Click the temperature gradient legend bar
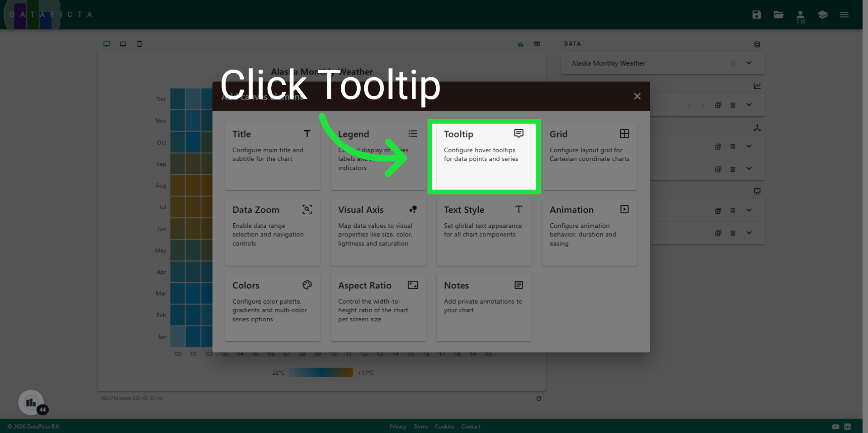The height and width of the screenshot is (433, 868). 321,372
